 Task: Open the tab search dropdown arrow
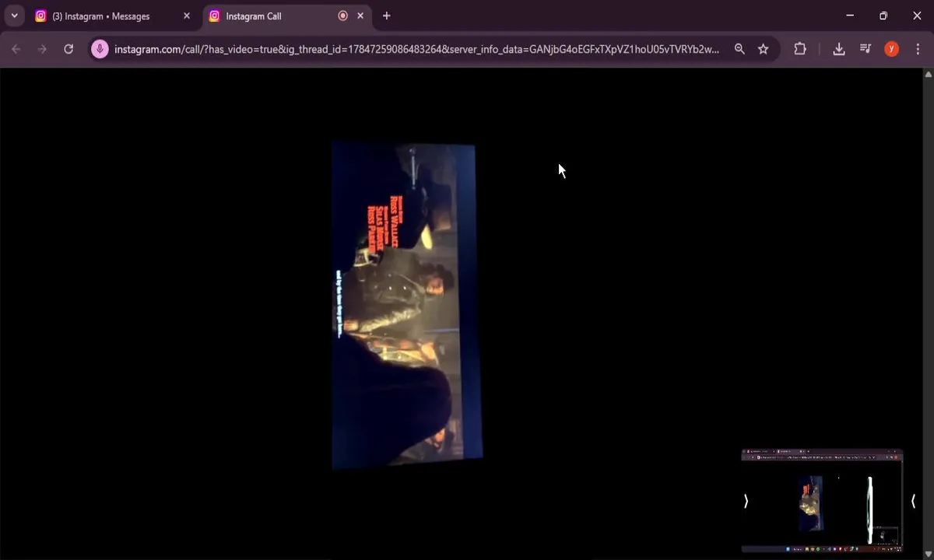tap(14, 16)
